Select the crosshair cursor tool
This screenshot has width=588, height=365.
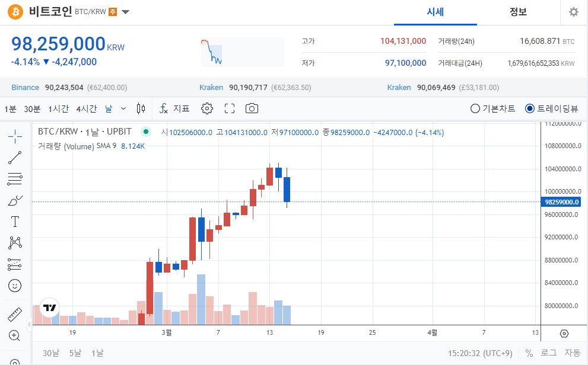click(x=15, y=137)
